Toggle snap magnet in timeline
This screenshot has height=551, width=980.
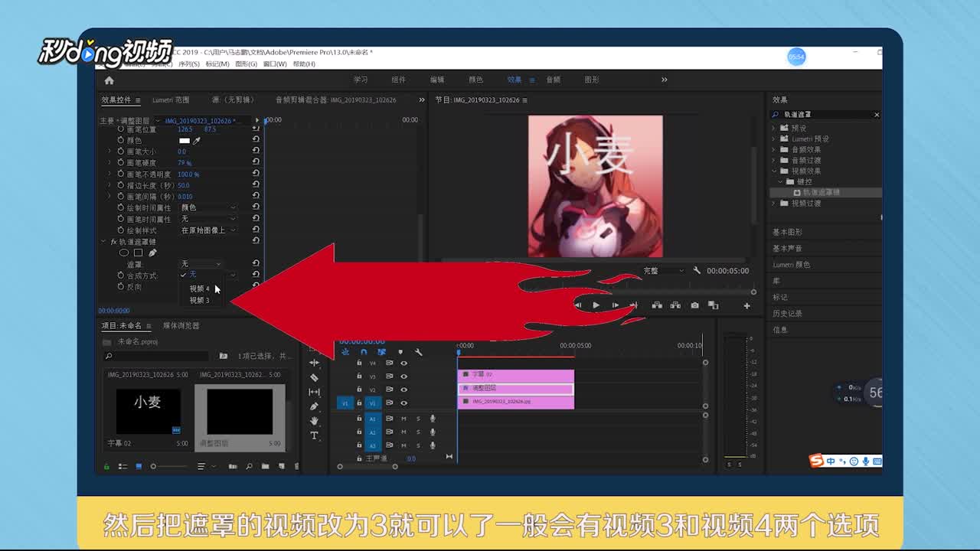(x=364, y=352)
